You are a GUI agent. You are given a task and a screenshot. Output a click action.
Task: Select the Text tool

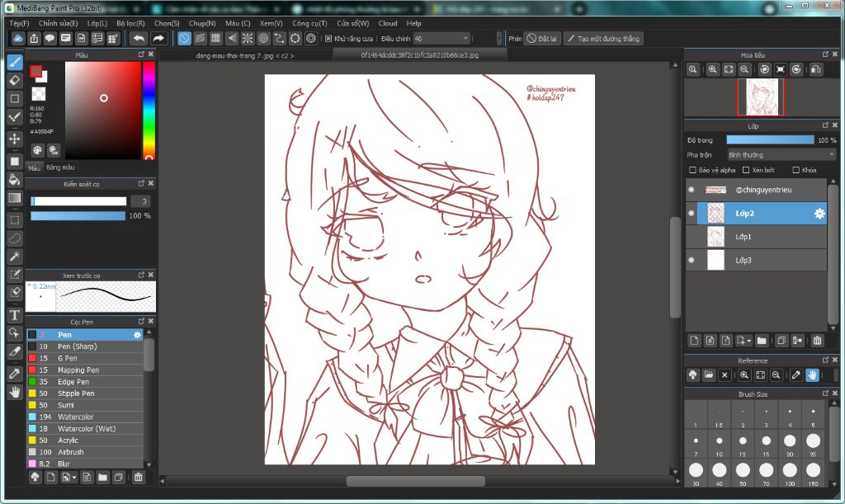click(x=15, y=315)
